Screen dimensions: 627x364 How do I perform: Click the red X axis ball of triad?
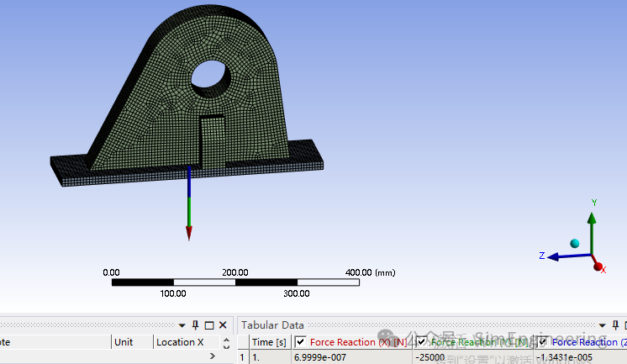coord(598,266)
